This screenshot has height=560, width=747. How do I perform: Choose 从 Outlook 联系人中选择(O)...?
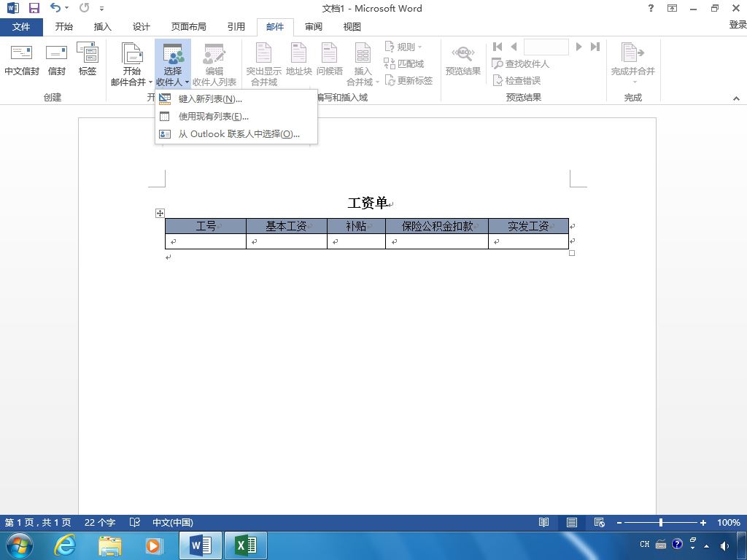coord(236,134)
